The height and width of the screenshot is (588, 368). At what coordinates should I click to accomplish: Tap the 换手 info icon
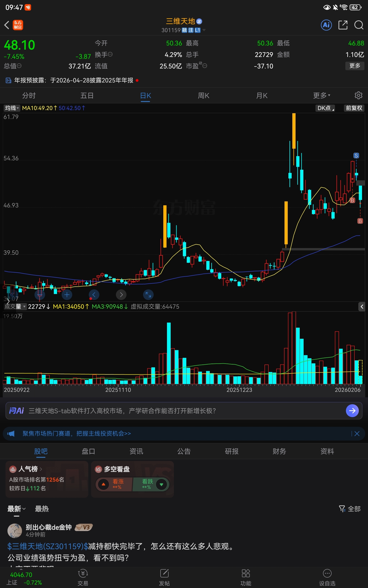coord(110,54)
